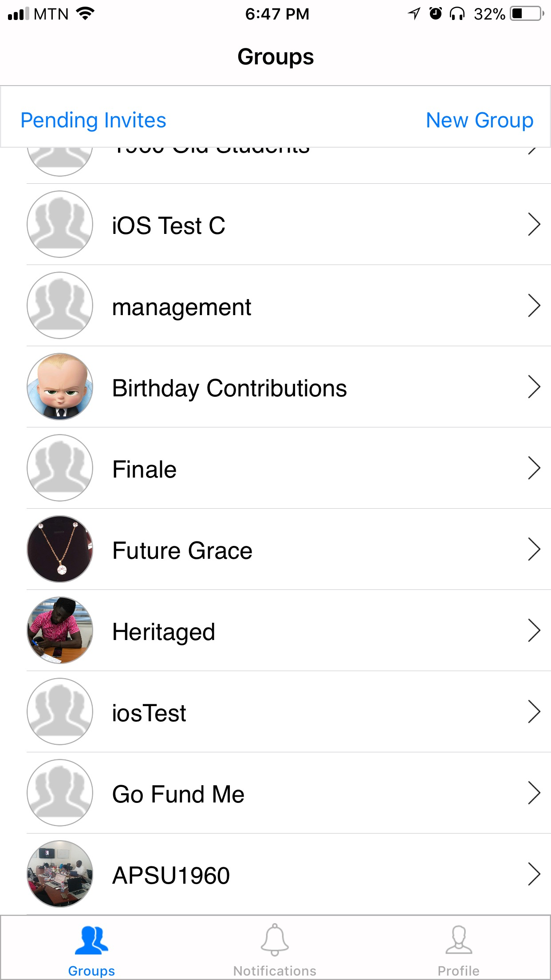Tap Birthday Contributions baby photo thumbnail
This screenshot has height=980, width=551.
[60, 387]
